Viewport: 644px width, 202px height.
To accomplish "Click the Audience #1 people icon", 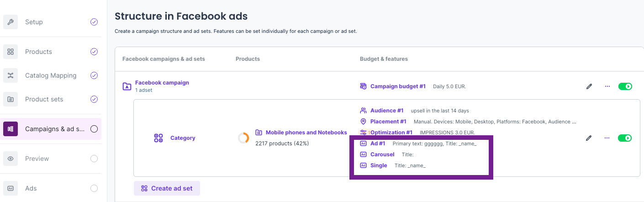I will tap(364, 111).
